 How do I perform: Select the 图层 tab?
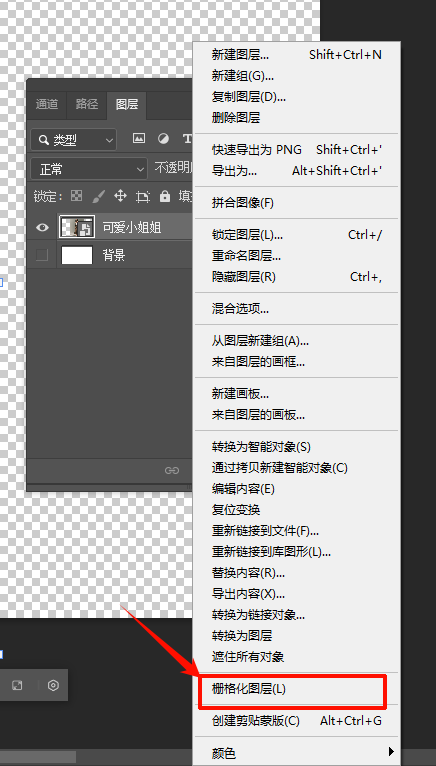(x=127, y=104)
